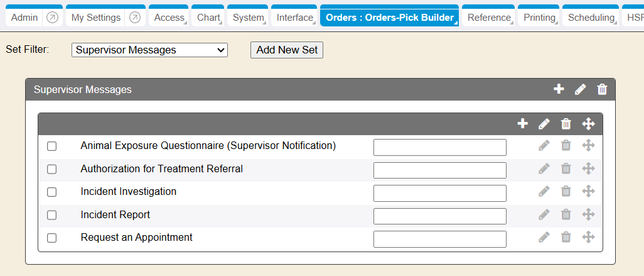The width and height of the screenshot is (644, 276).
Task: Edit the Incident Report row with pencil icon
Action: (x=544, y=214)
